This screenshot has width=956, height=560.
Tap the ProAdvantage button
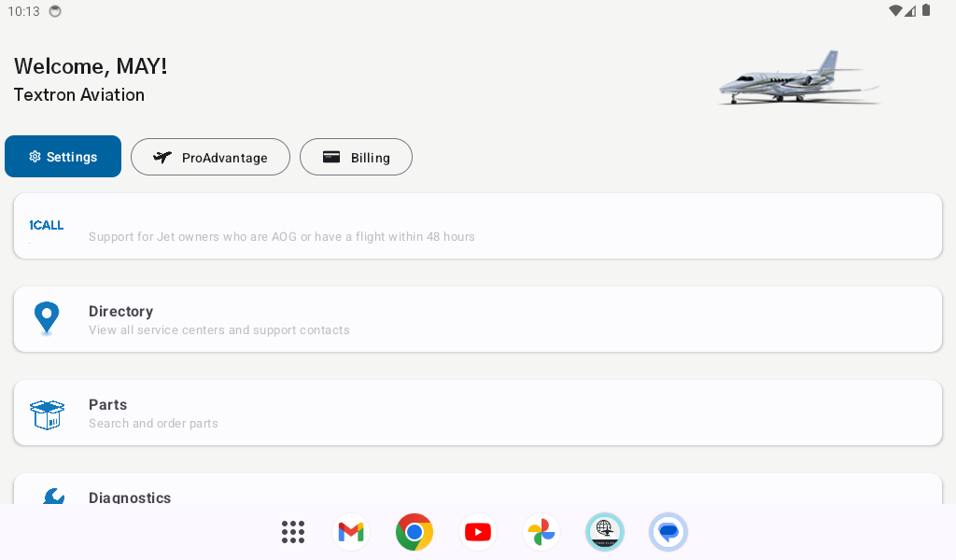tap(210, 157)
